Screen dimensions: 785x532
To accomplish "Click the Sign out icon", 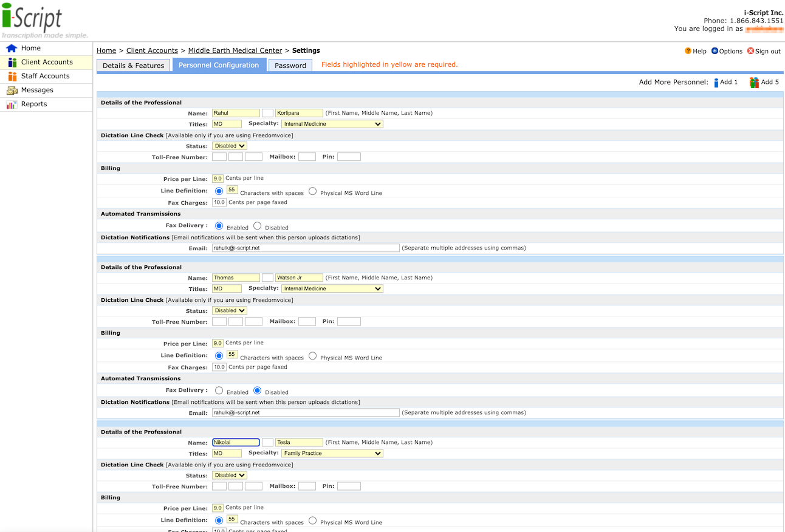I will coord(750,52).
